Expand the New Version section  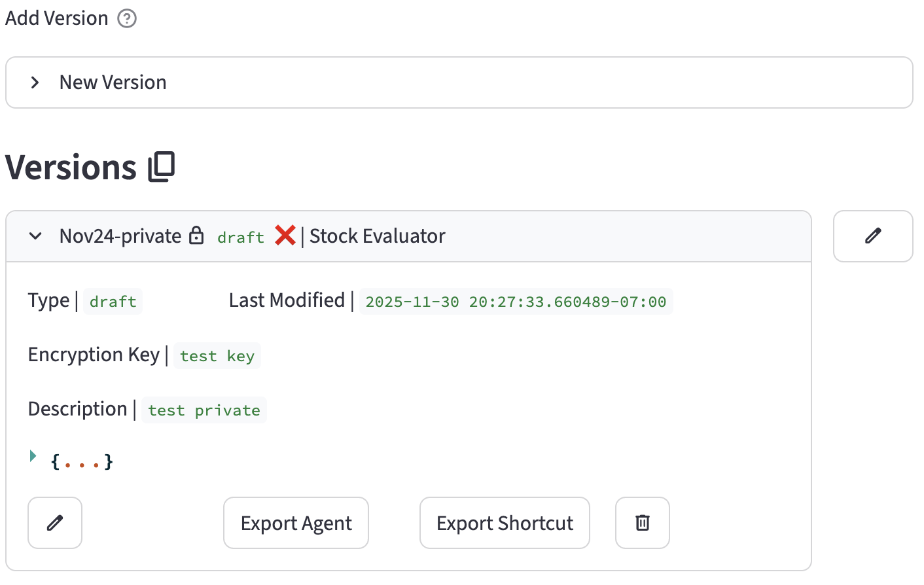[35, 82]
